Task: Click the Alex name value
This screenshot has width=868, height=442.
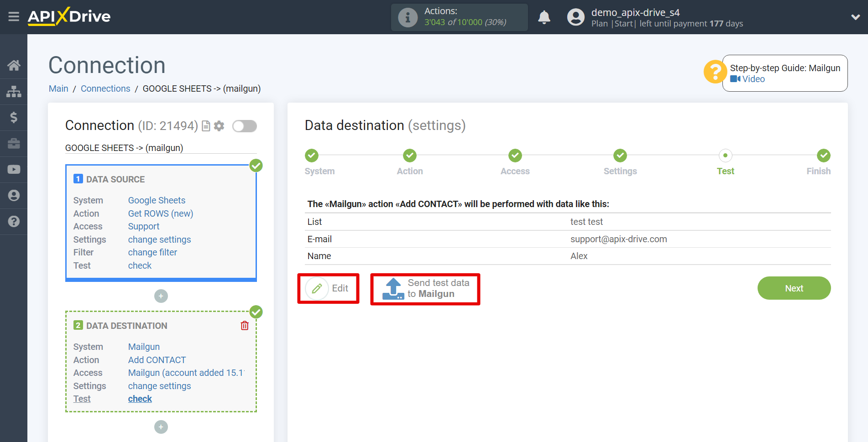Action: click(579, 256)
